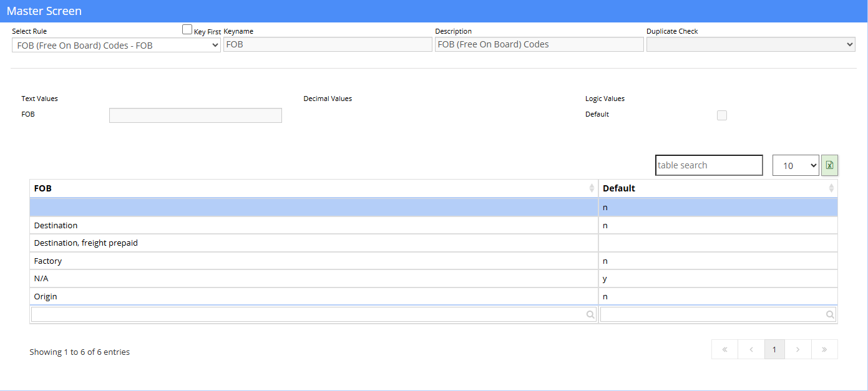Click the FOB column filter input
The height and width of the screenshot is (391, 868).
click(x=314, y=315)
